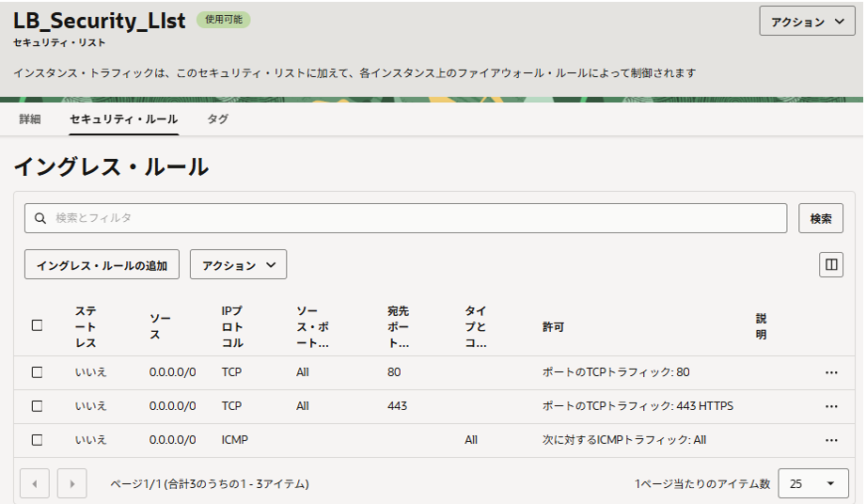Open the アクション dropdown above the table
The image size is (866, 504).
pyautogui.click(x=238, y=265)
